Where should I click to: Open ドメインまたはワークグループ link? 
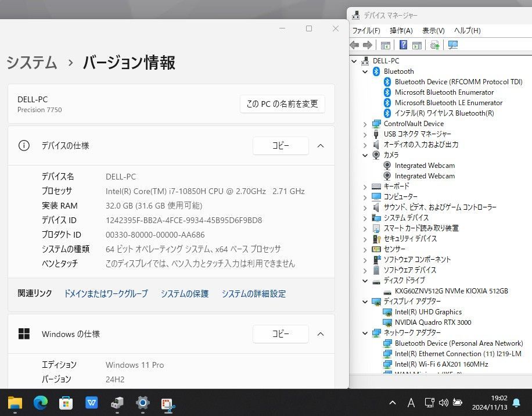coord(106,294)
